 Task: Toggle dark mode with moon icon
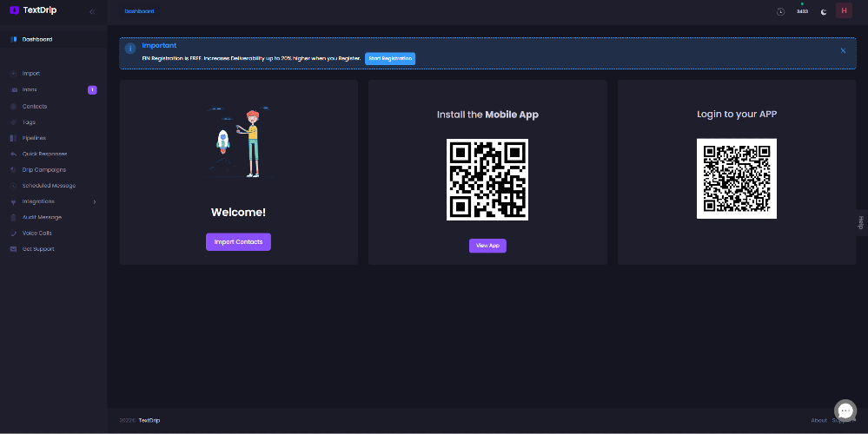click(x=823, y=11)
